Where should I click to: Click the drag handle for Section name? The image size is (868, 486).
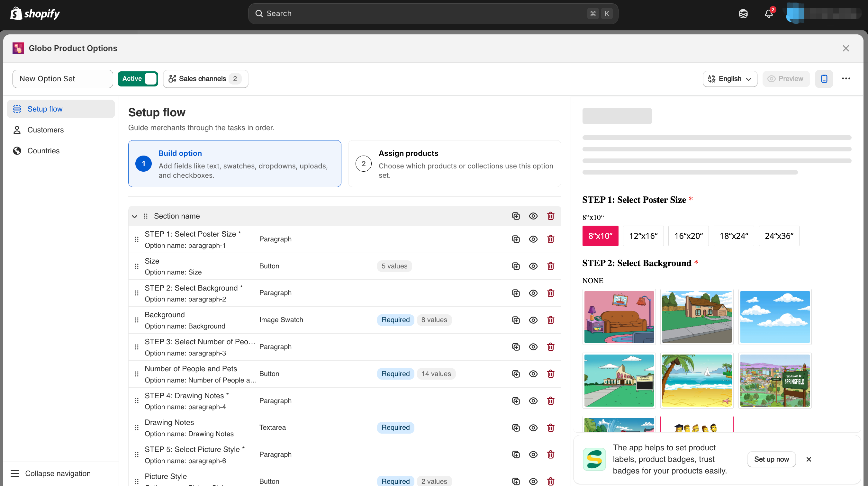(146, 216)
